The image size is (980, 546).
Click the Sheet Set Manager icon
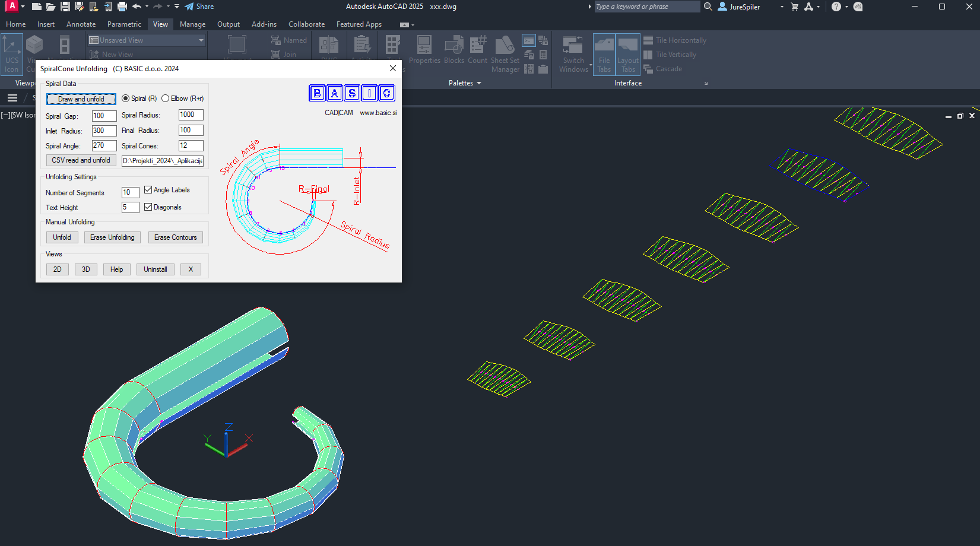pyautogui.click(x=505, y=54)
